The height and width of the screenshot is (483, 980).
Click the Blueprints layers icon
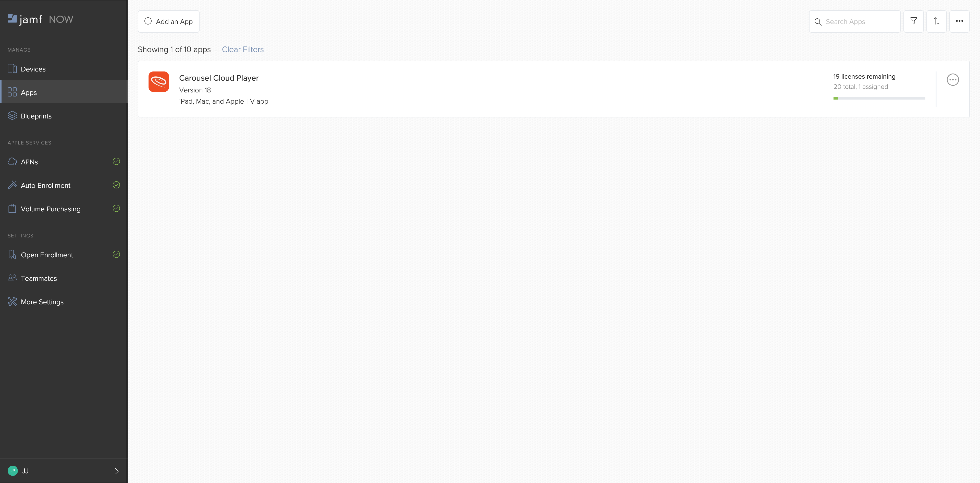click(x=12, y=116)
